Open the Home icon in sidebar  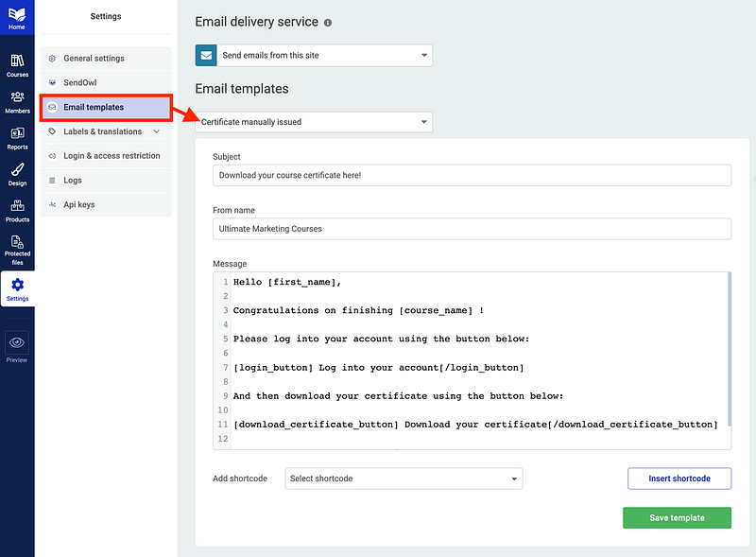17,17
